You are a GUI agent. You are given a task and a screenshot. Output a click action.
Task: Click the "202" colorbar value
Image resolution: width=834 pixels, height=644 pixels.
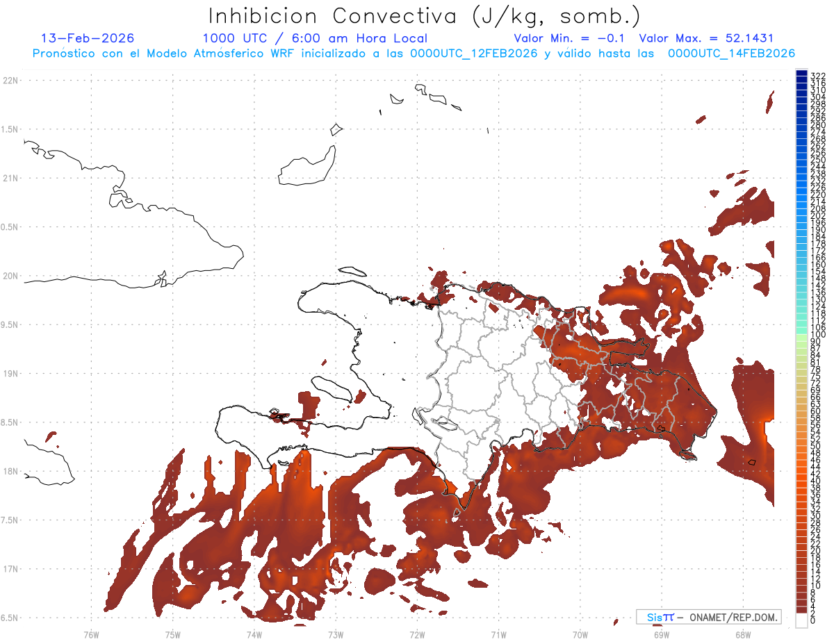817,216
